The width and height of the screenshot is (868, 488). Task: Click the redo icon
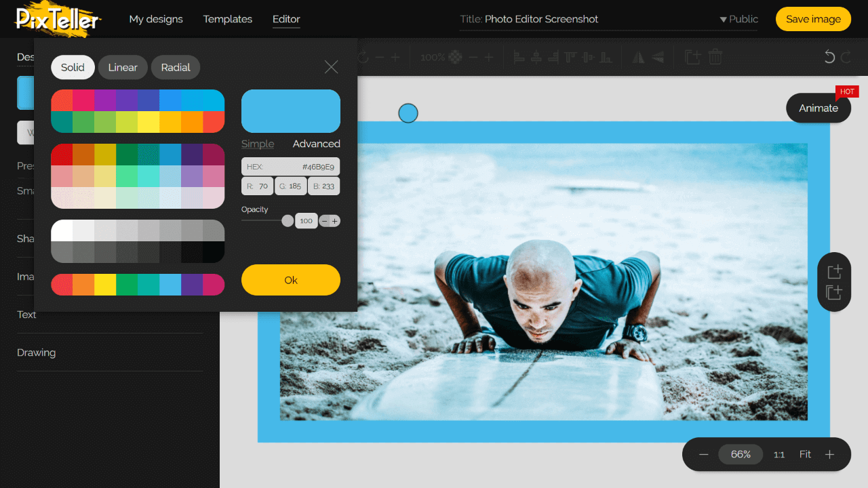coord(845,58)
